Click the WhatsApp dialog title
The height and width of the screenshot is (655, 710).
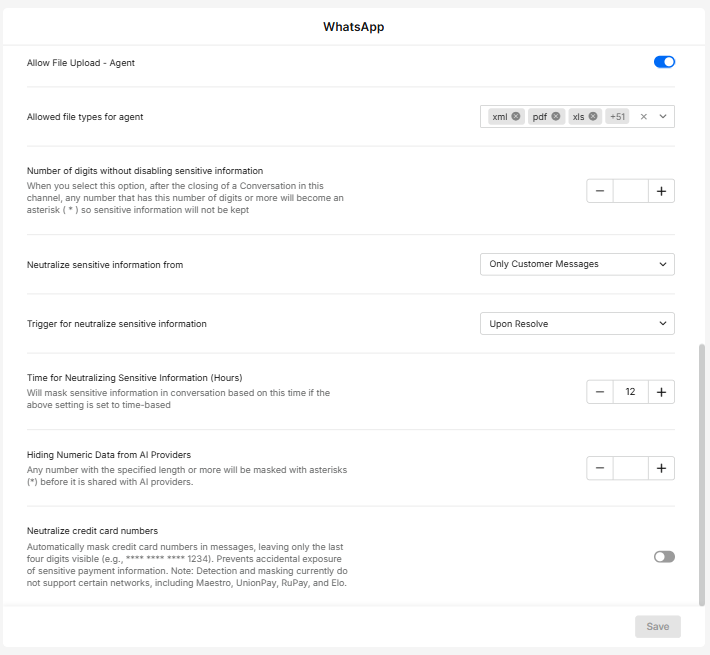[x=354, y=27]
